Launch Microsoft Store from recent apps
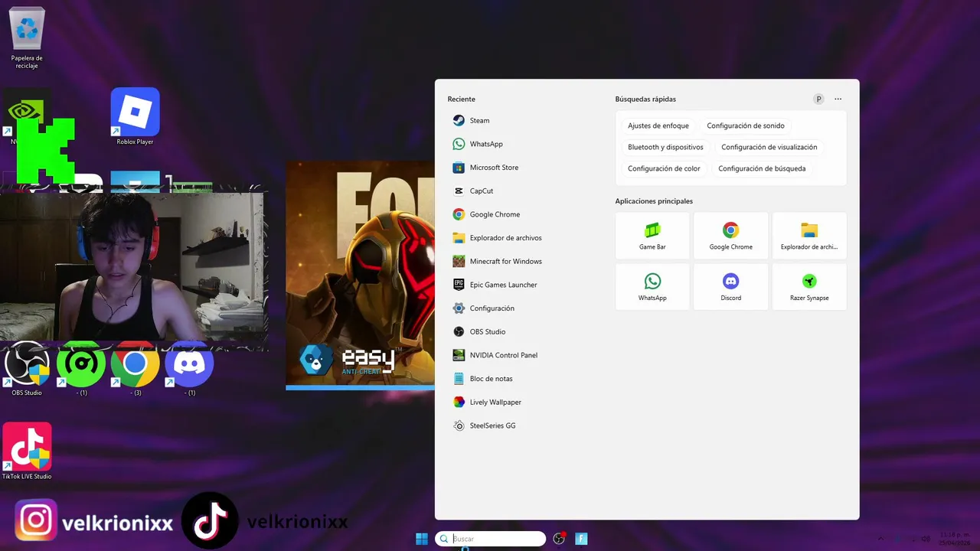Viewport: 980px width, 551px height. [524, 168]
